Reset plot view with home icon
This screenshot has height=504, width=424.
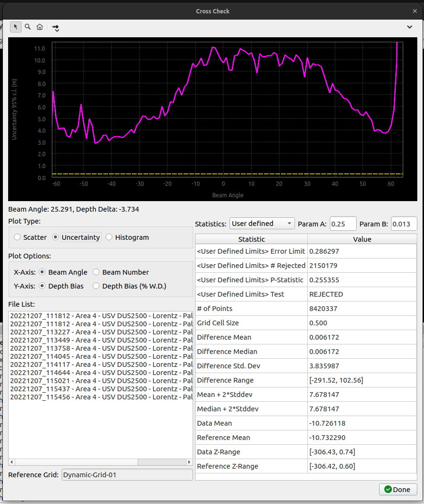point(40,27)
